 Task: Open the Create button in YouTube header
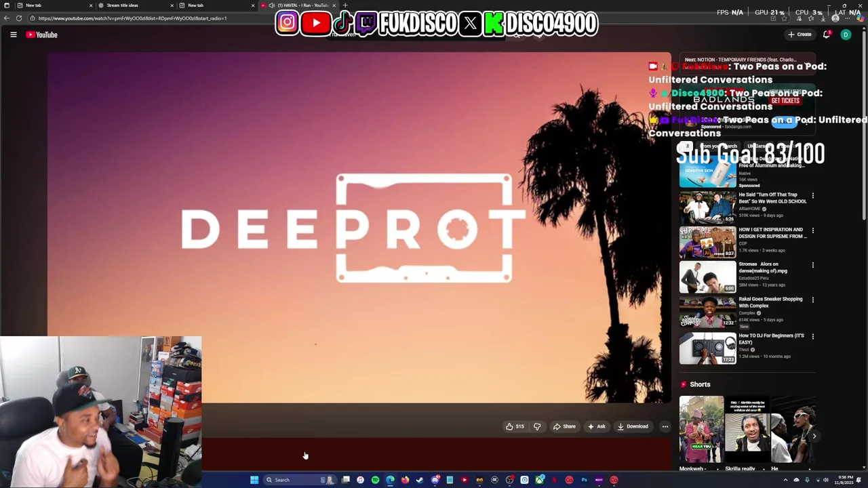(x=800, y=35)
